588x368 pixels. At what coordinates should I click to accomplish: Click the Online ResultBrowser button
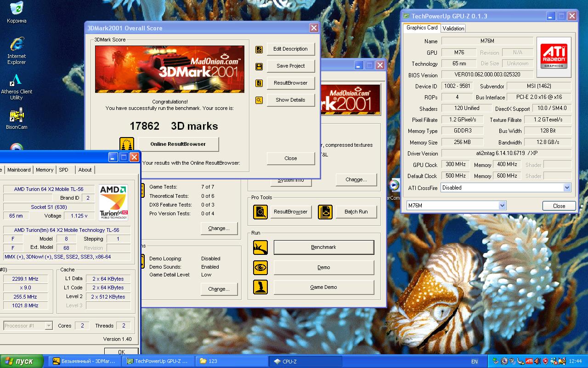178,144
